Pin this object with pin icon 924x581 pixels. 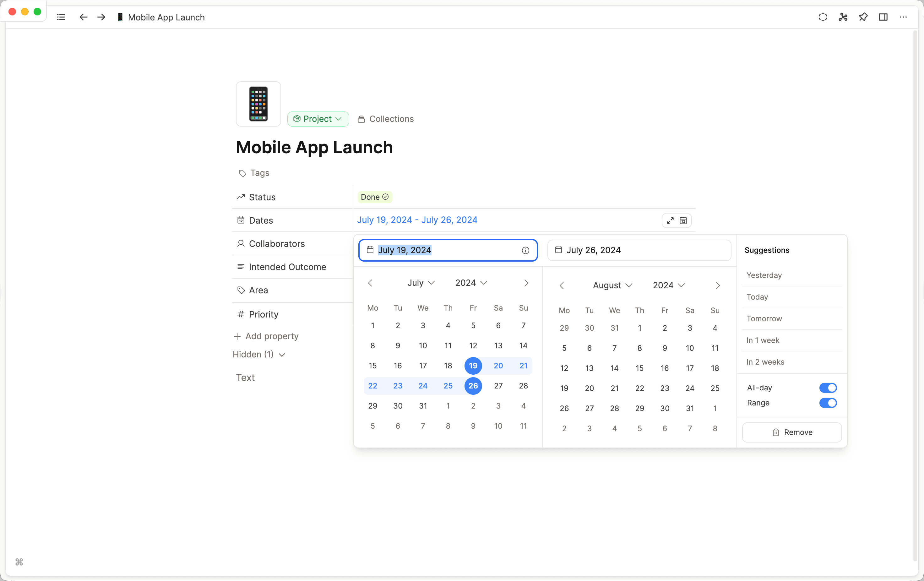point(863,17)
